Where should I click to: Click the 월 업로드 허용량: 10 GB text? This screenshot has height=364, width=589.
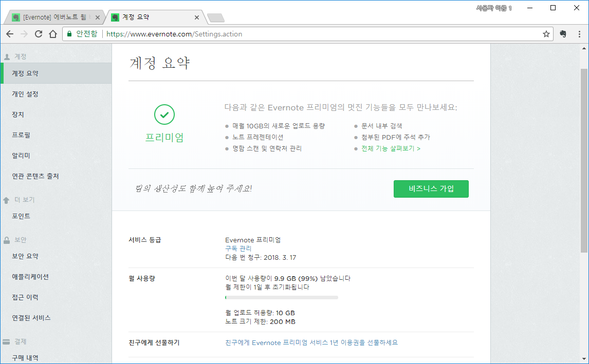click(260, 313)
